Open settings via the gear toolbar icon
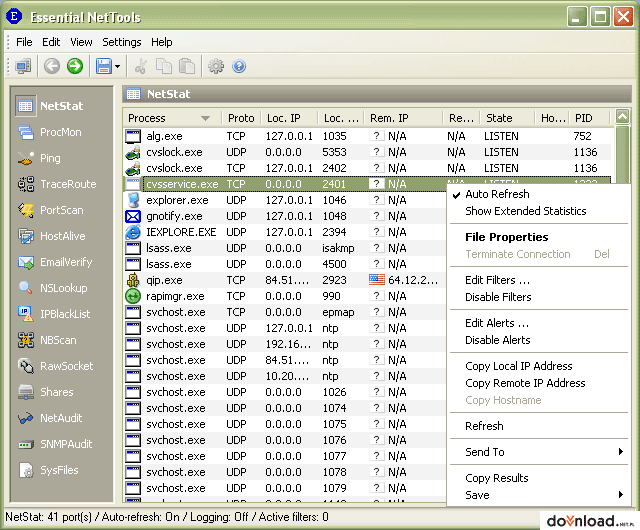The width and height of the screenshot is (640, 530). (x=216, y=66)
